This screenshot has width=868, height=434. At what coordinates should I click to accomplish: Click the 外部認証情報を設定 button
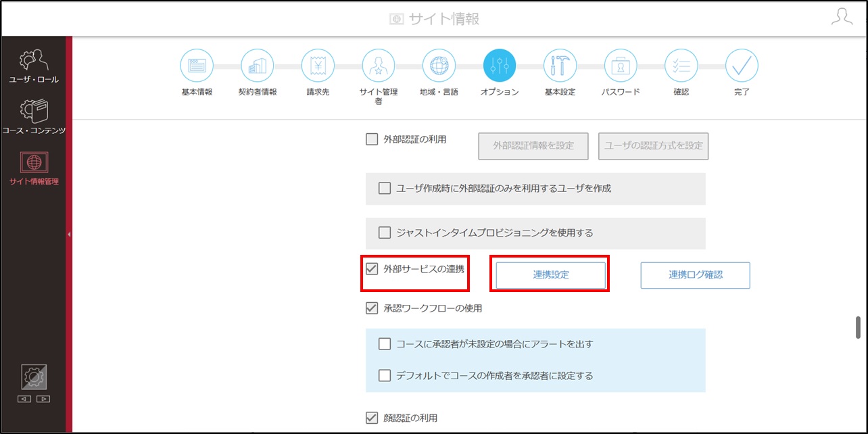pyautogui.click(x=533, y=146)
